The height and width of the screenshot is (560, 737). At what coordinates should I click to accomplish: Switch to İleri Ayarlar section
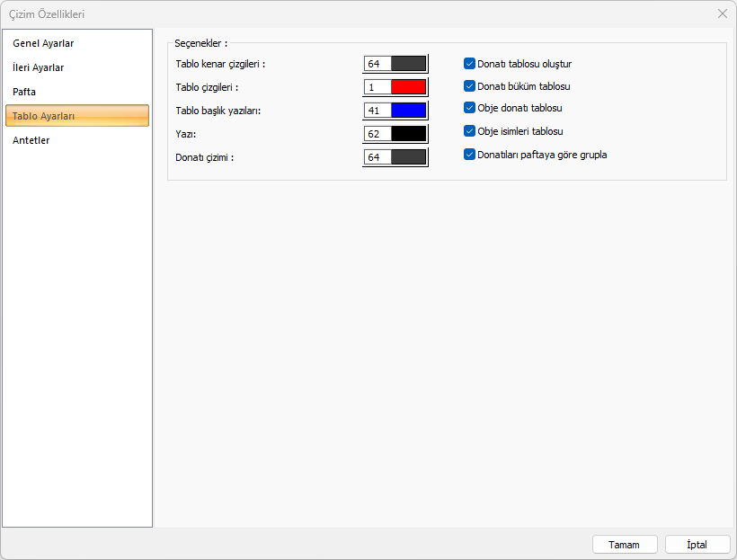pyautogui.click(x=38, y=67)
